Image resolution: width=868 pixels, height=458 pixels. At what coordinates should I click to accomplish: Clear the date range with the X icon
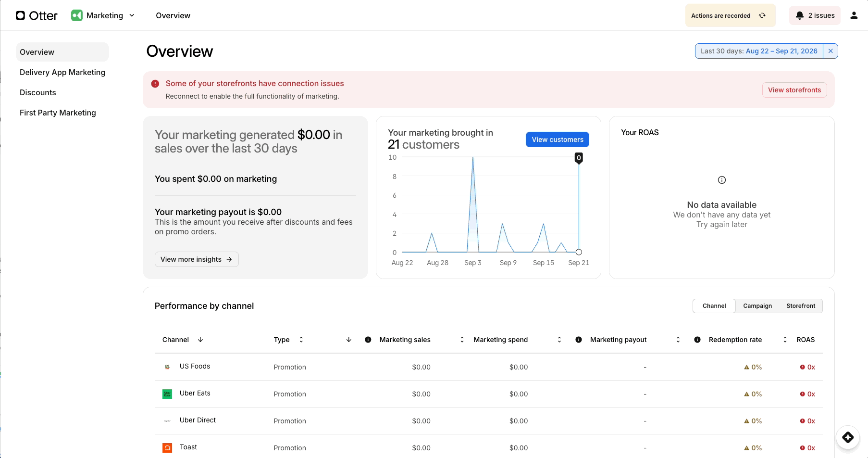pos(831,51)
